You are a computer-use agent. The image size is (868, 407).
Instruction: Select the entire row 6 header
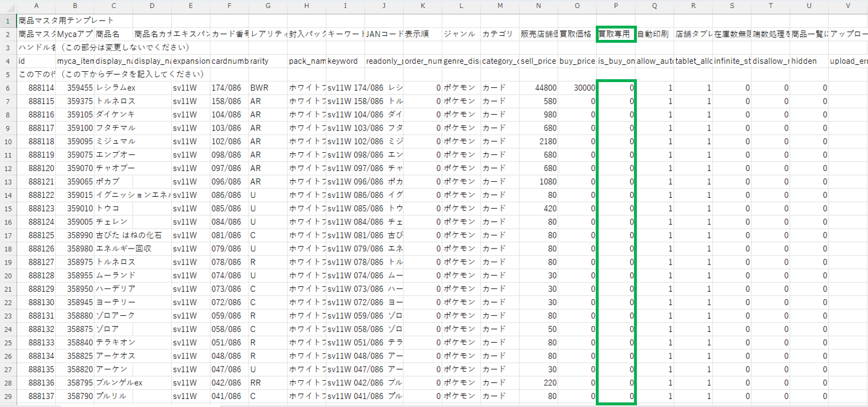[x=8, y=88]
